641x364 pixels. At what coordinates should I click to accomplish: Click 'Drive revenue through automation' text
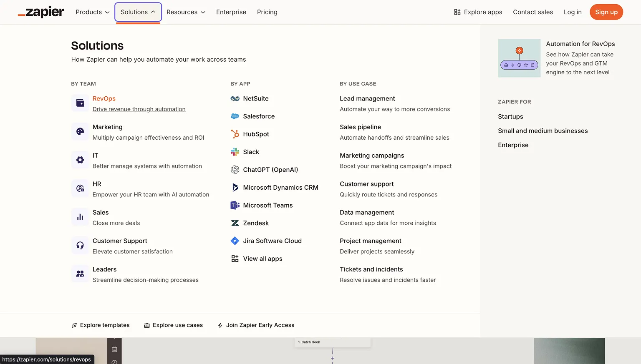[x=139, y=109]
